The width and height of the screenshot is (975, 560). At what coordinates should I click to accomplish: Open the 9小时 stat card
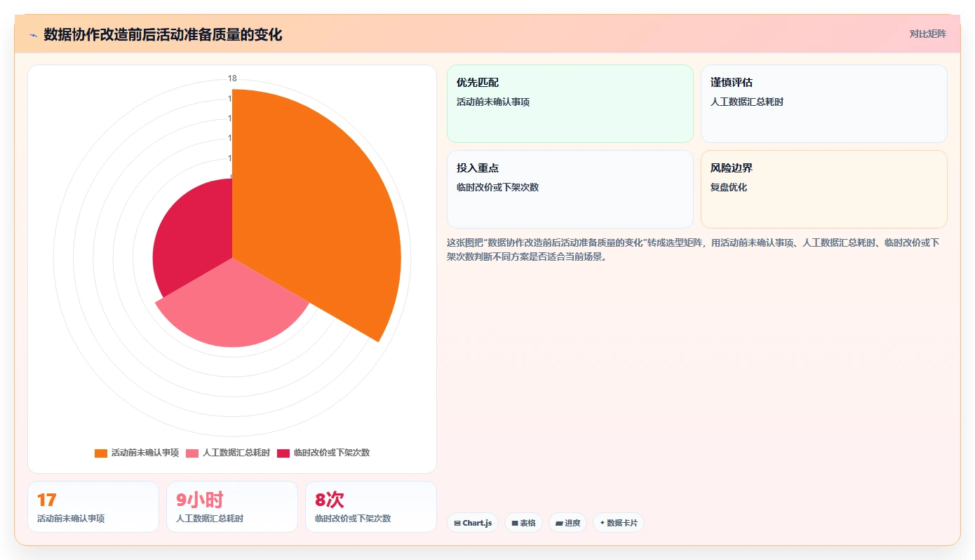coord(232,507)
